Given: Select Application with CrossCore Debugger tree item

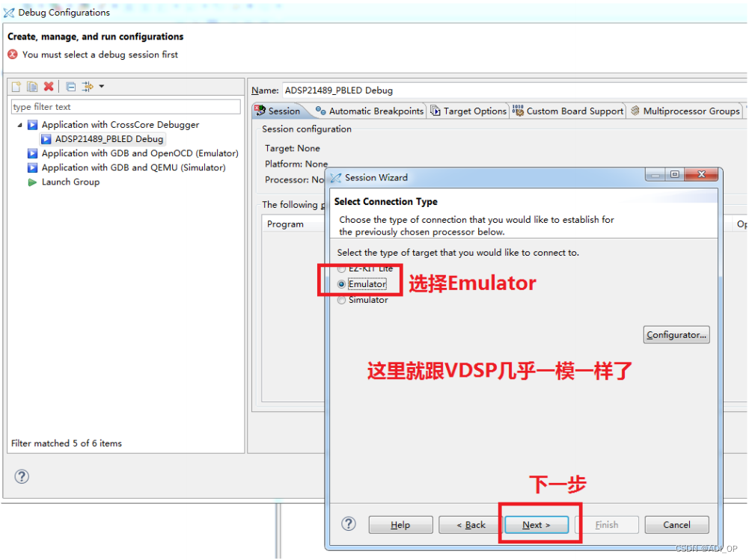Looking at the screenshot, I should tap(120, 125).
